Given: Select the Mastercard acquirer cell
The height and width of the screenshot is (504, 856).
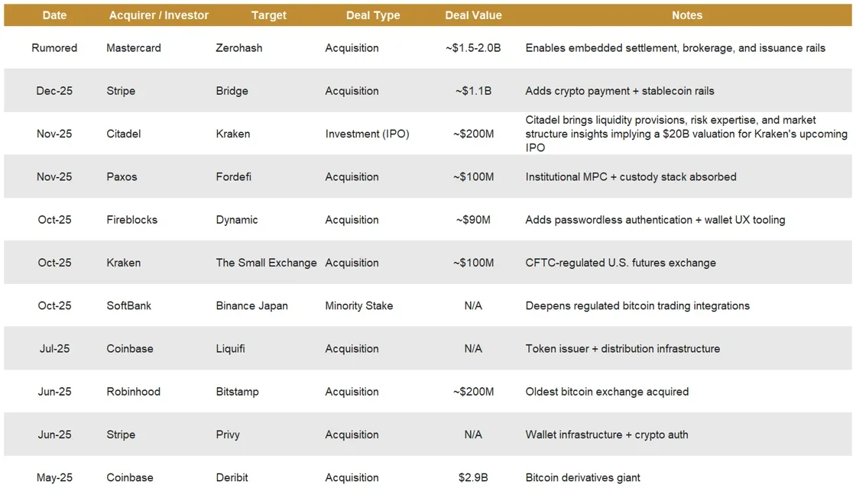Looking at the screenshot, I should coord(134,48).
